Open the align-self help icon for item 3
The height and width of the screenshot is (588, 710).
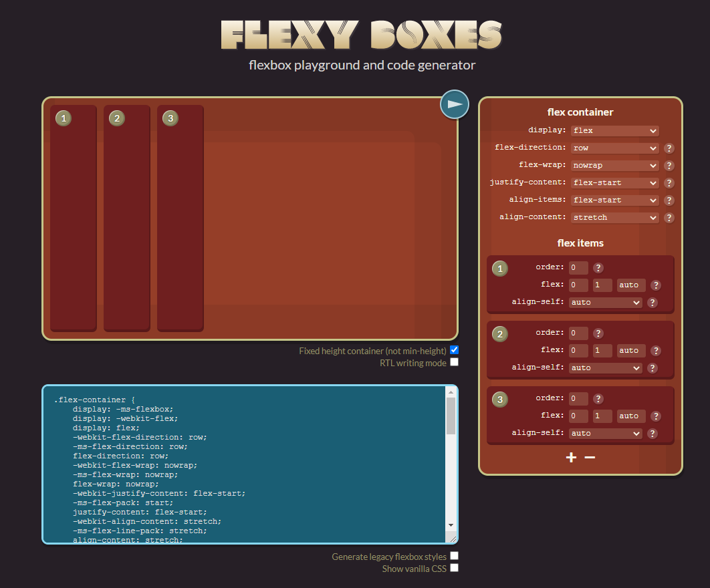(x=653, y=433)
